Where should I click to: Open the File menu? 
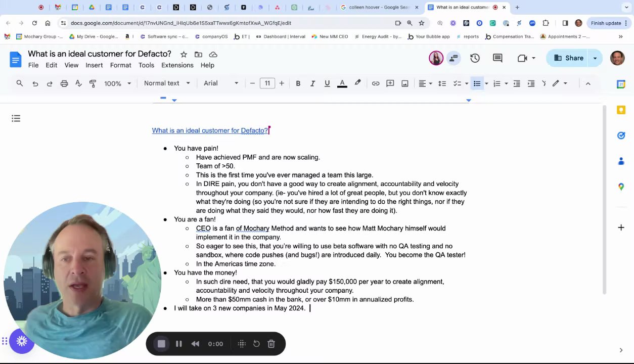click(x=33, y=65)
